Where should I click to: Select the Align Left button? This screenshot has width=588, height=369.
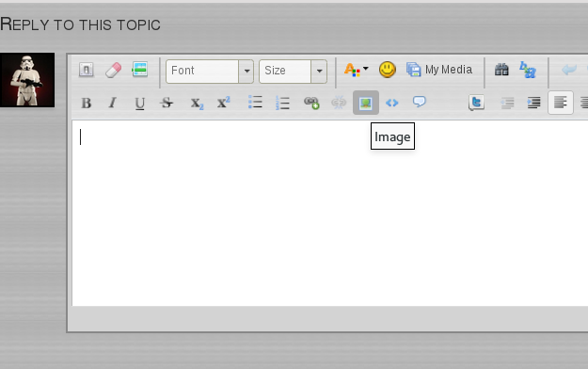(561, 103)
